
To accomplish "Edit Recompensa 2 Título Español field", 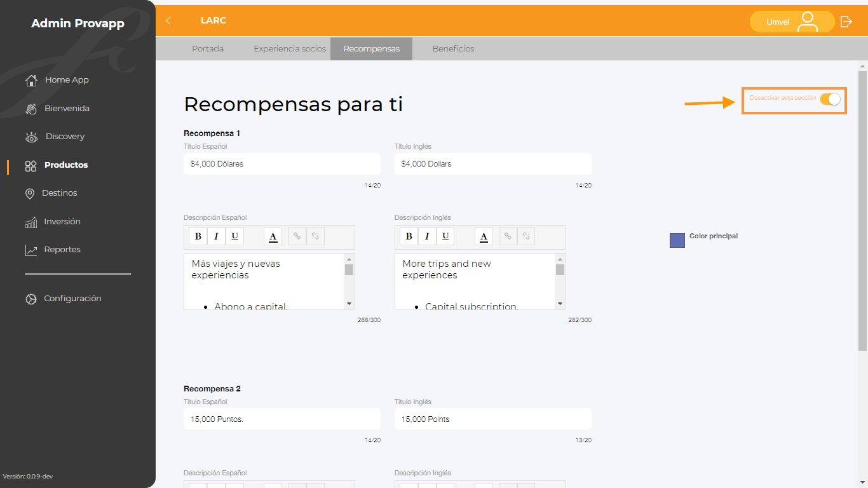I will [x=282, y=419].
